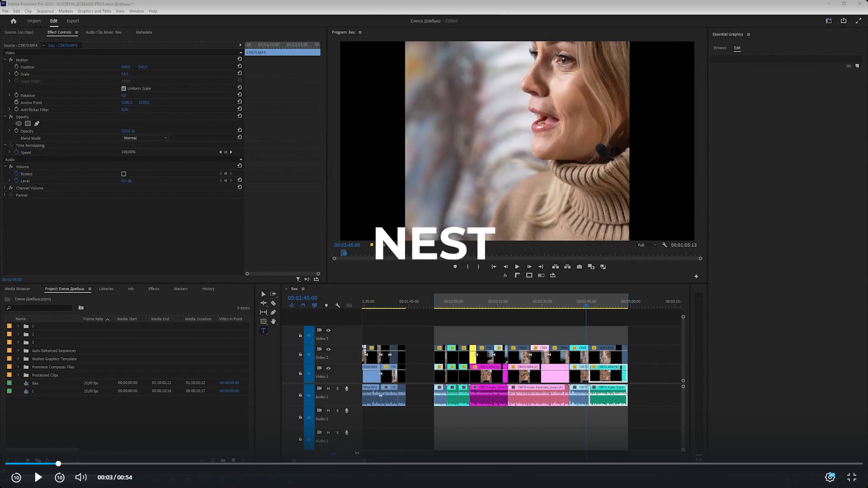Select the Razor tool in the timeline toolbox
This screenshot has height=488, width=868.
point(274,303)
